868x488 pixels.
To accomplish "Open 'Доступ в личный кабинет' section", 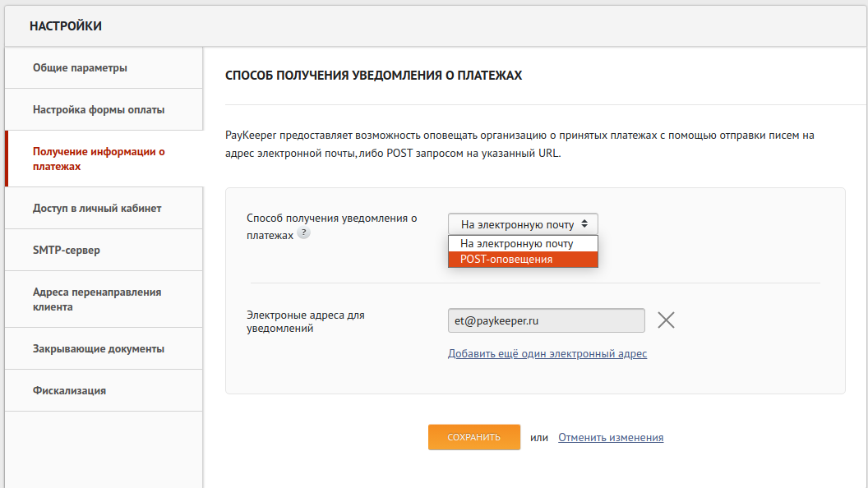I will click(x=97, y=209).
